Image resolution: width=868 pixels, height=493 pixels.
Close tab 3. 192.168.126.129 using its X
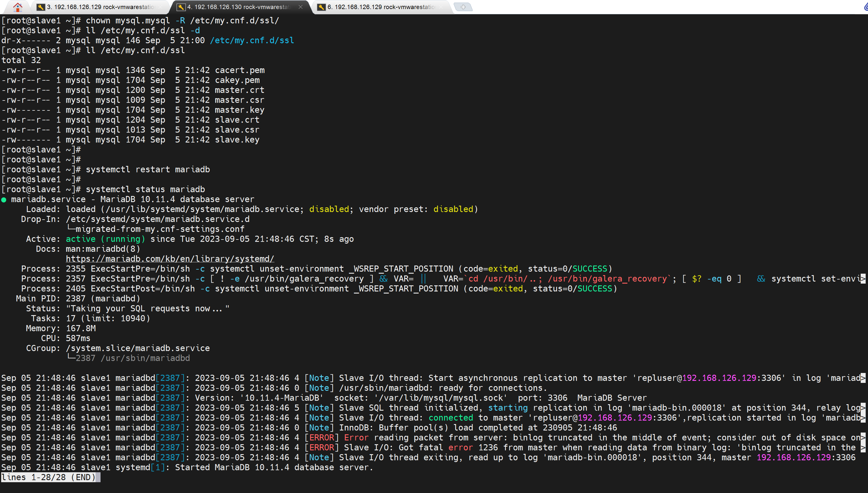(x=160, y=7)
